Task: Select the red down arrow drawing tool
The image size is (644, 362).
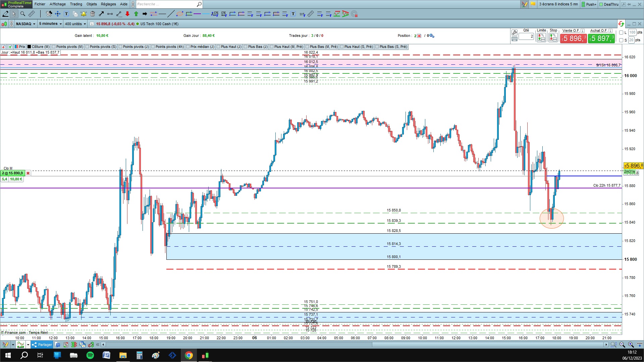Action: click(127, 14)
